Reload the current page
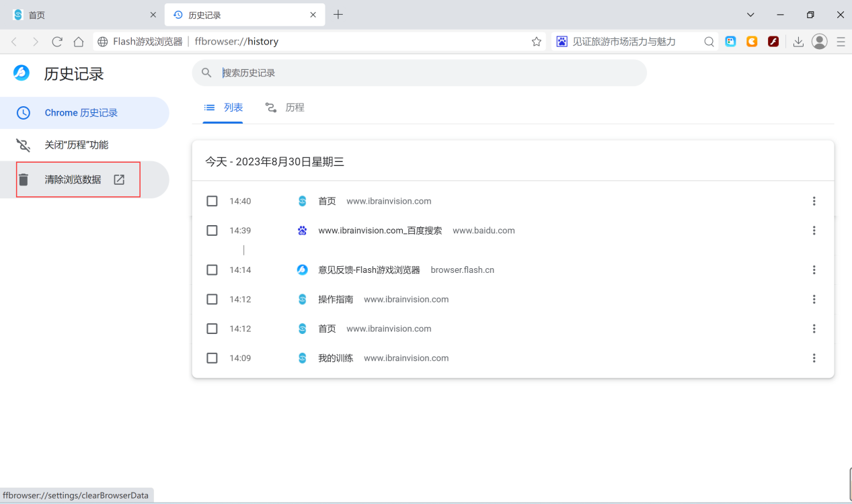Viewport: 852px width, 504px height. click(57, 42)
